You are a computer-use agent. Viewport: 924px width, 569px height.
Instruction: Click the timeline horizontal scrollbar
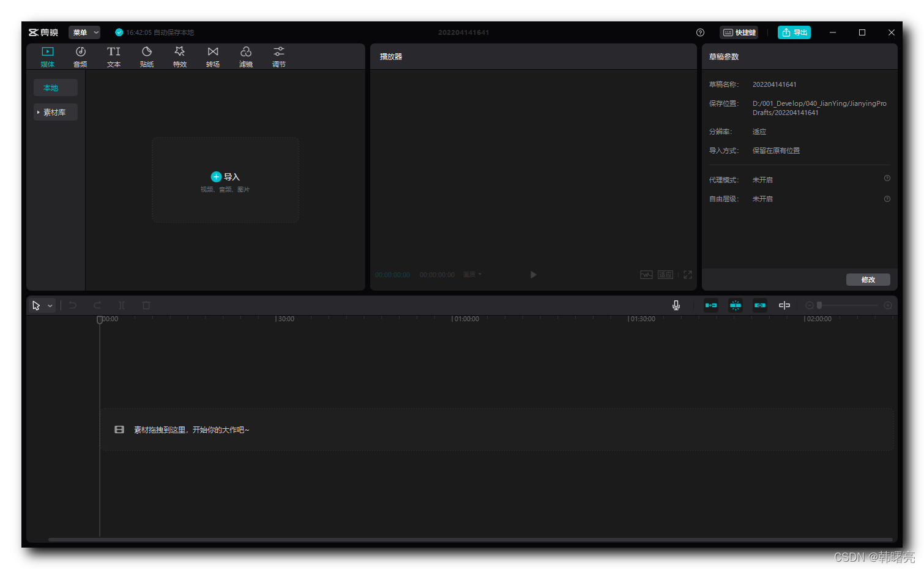click(x=470, y=540)
